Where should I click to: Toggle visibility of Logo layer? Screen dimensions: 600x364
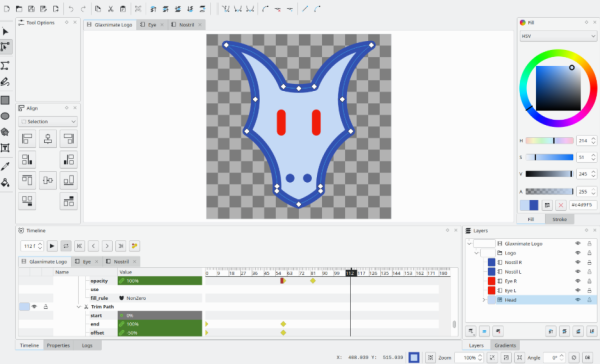coord(578,253)
